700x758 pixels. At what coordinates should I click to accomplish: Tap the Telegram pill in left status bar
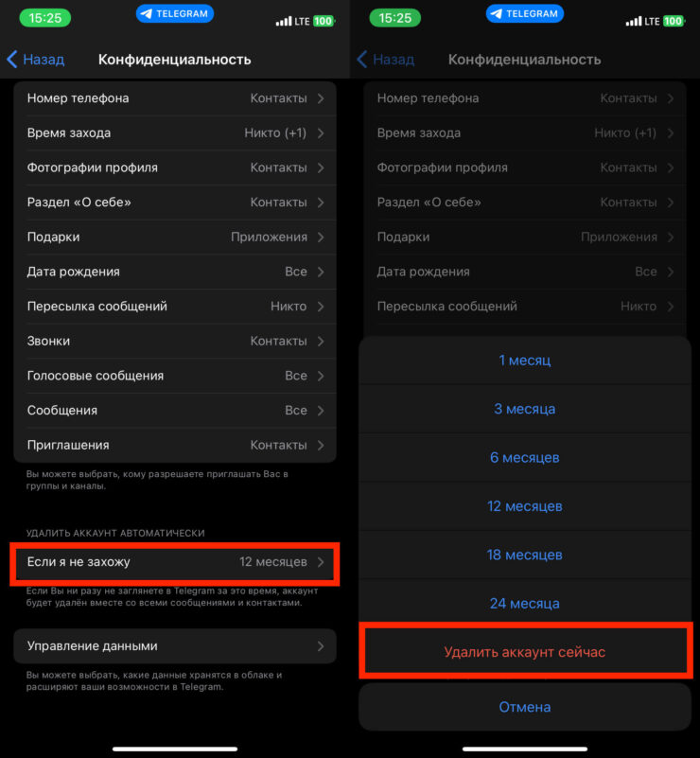[x=175, y=14]
